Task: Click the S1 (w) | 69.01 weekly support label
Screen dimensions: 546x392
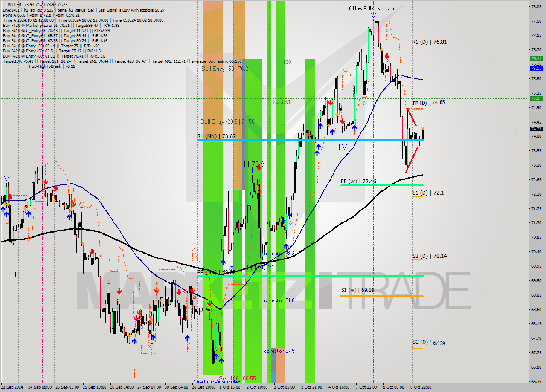Action: pos(357,290)
